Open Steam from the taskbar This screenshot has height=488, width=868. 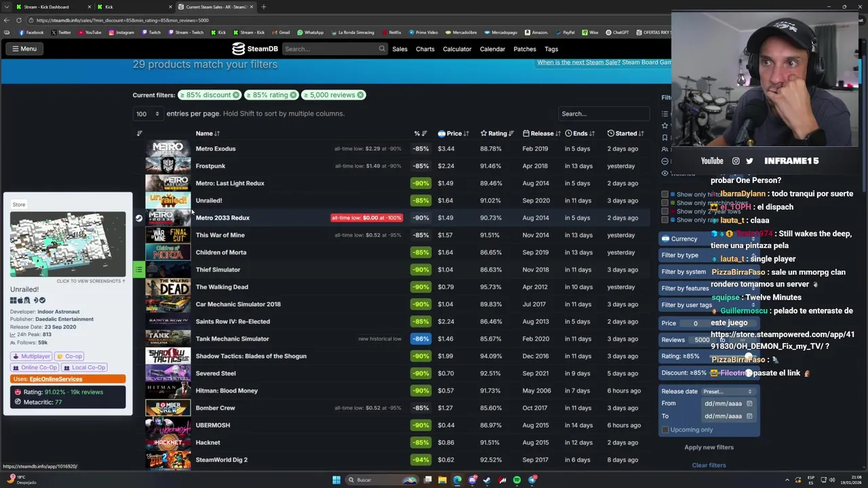coord(487,480)
